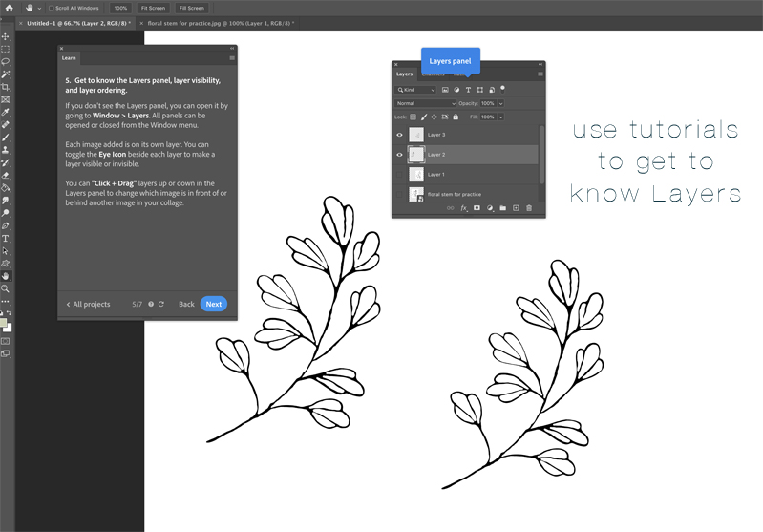This screenshot has height=532, width=763.
Task: Go back to All projects
Action: tap(88, 304)
